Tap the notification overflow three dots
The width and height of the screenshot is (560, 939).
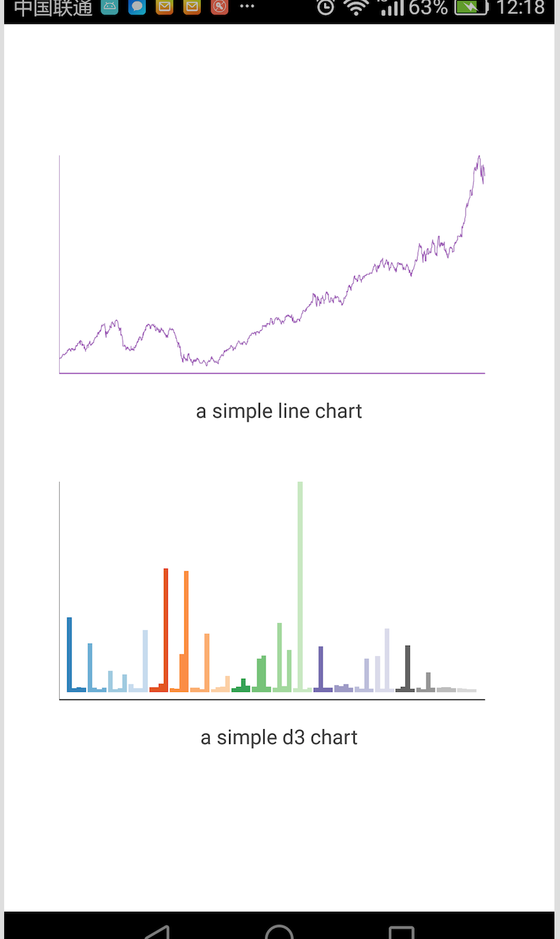click(x=247, y=6)
